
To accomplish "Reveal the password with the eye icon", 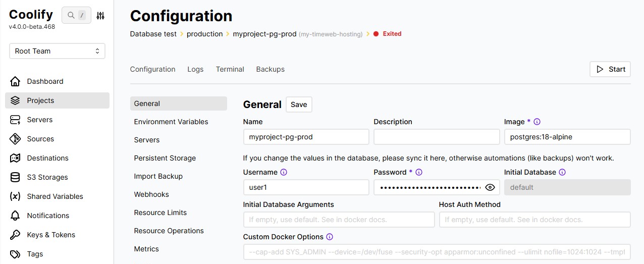I will (x=490, y=187).
